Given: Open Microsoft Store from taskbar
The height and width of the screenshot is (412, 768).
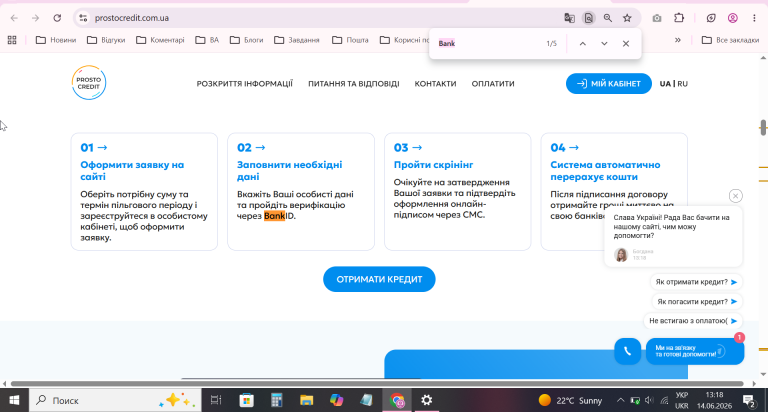Looking at the screenshot, I should 246,400.
